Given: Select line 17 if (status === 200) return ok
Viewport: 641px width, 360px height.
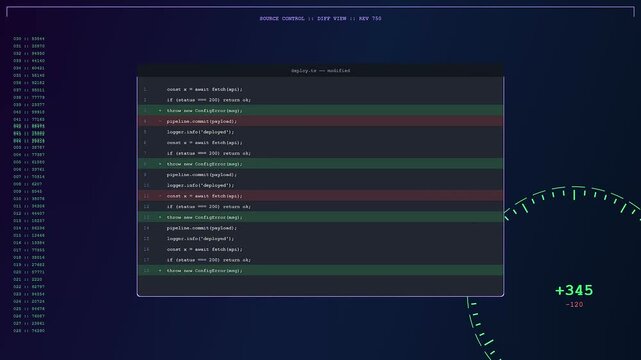Looking at the screenshot, I should pyautogui.click(x=320, y=259).
